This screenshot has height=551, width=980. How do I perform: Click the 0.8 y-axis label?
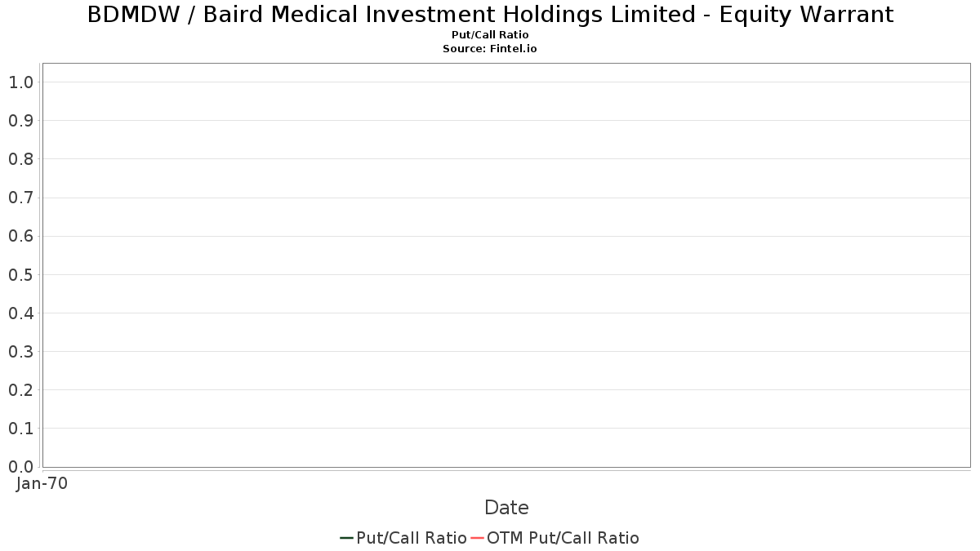point(20,159)
